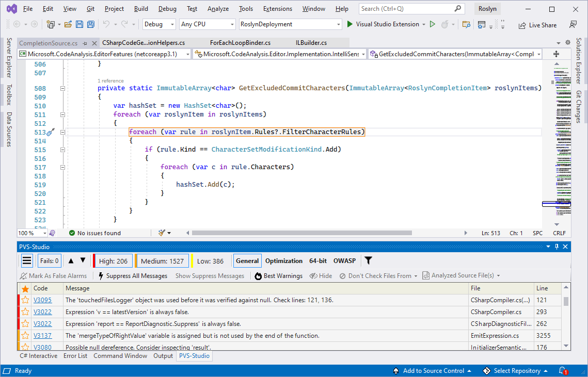The image size is (588, 377).
Task: Toggle the Optimization analysis group
Action: click(284, 261)
